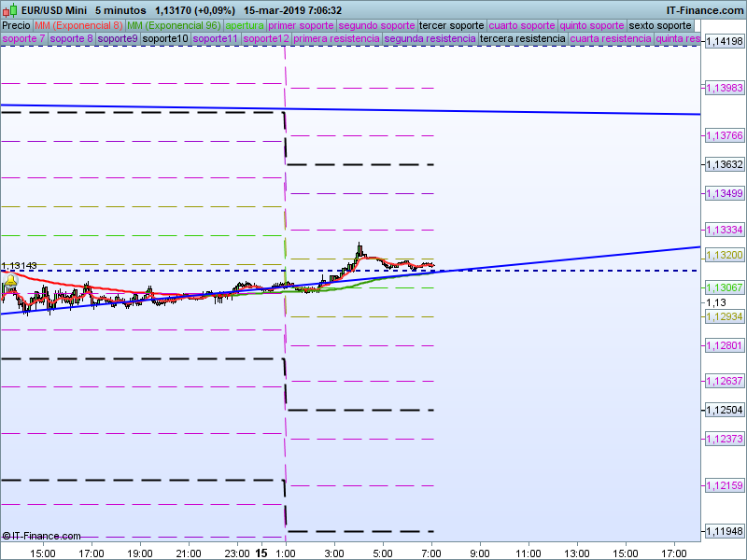Click the alert bell icon on chart
The image size is (747, 560).
coord(10,280)
